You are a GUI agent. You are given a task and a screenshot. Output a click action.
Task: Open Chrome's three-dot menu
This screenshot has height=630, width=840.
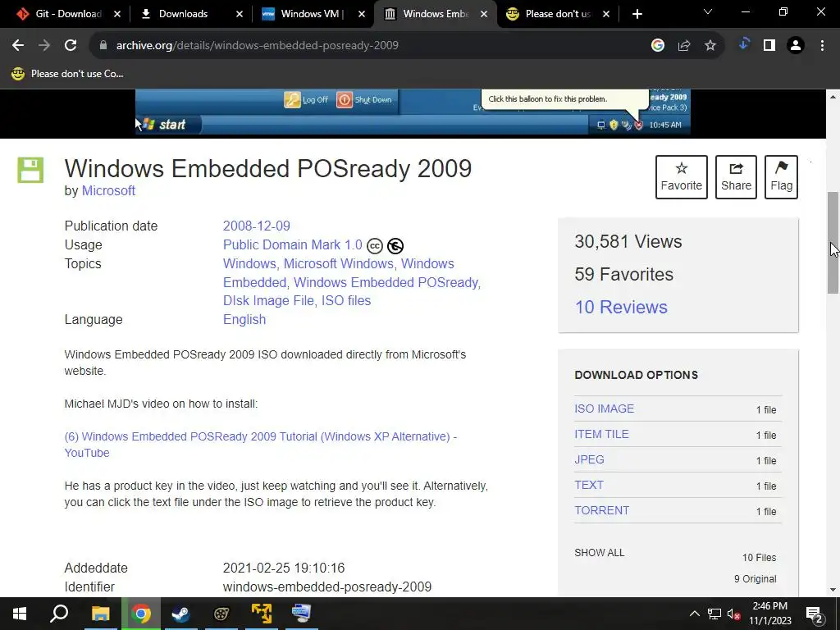(x=822, y=46)
